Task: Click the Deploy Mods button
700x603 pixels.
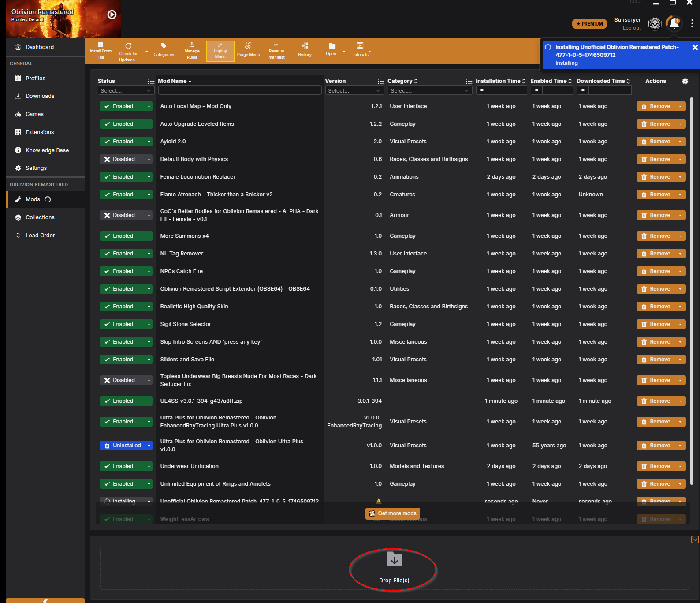Action: click(x=220, y=50)
